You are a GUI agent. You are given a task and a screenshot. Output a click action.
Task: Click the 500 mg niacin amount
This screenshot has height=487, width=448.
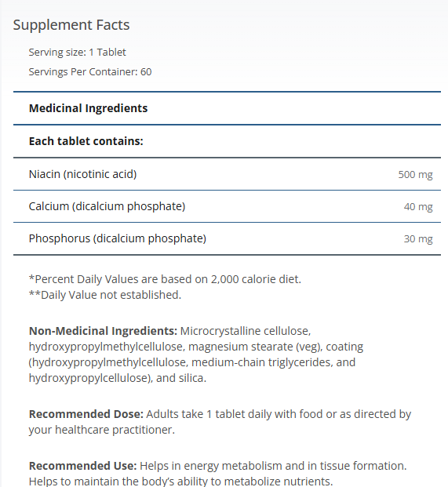point(415,175)
